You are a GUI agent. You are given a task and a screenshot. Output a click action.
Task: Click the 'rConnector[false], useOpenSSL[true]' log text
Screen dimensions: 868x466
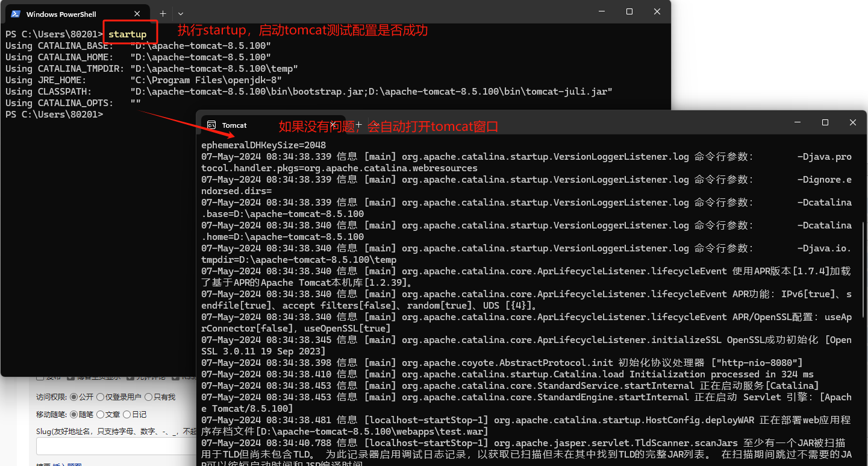tap(296, 329)
